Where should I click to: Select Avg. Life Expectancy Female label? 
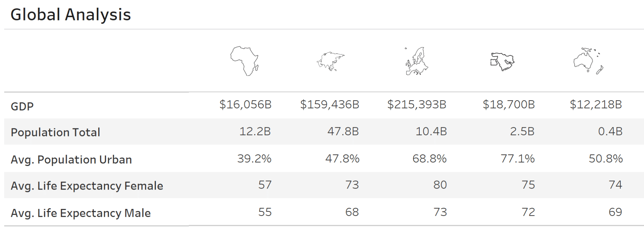coord(87,186)
